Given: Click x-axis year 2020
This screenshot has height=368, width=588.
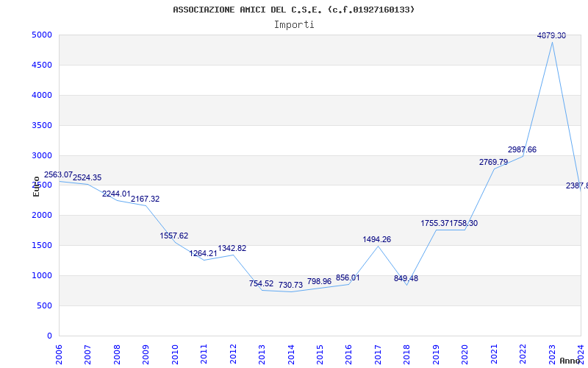Looking at the screenshot, I should (x=465, y=355).
